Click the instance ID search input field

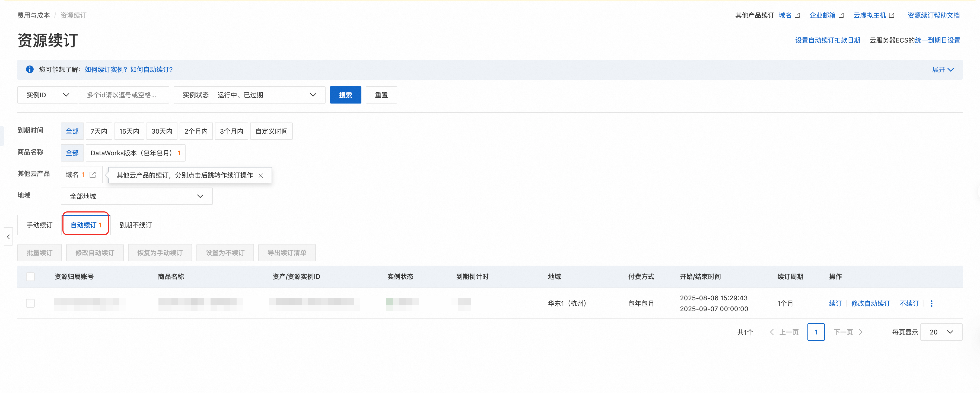click(x=123, y=95)
